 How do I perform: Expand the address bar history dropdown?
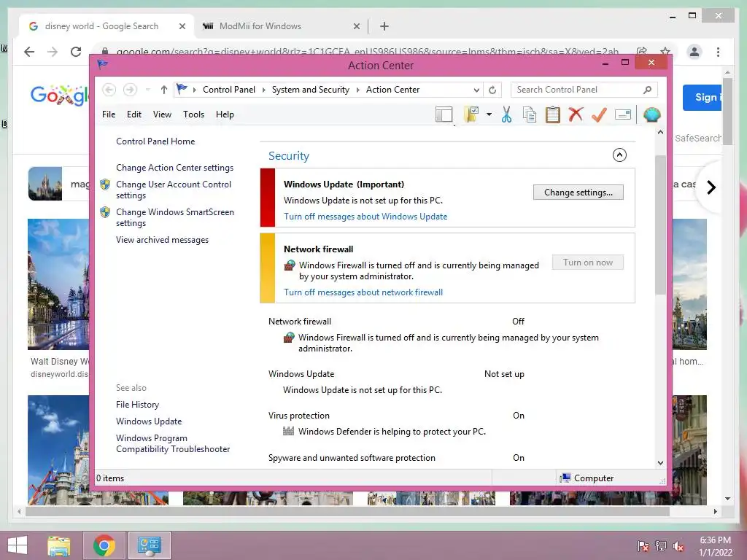(x=476, y=90)
